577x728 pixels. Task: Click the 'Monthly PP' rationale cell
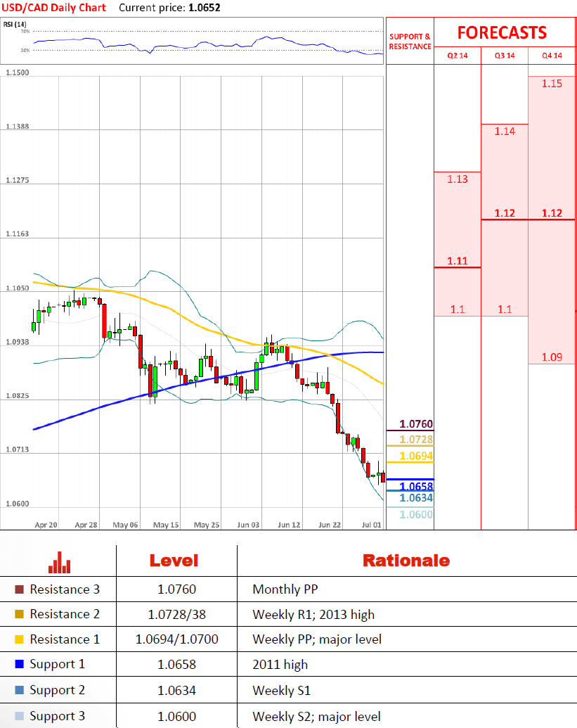285,589
